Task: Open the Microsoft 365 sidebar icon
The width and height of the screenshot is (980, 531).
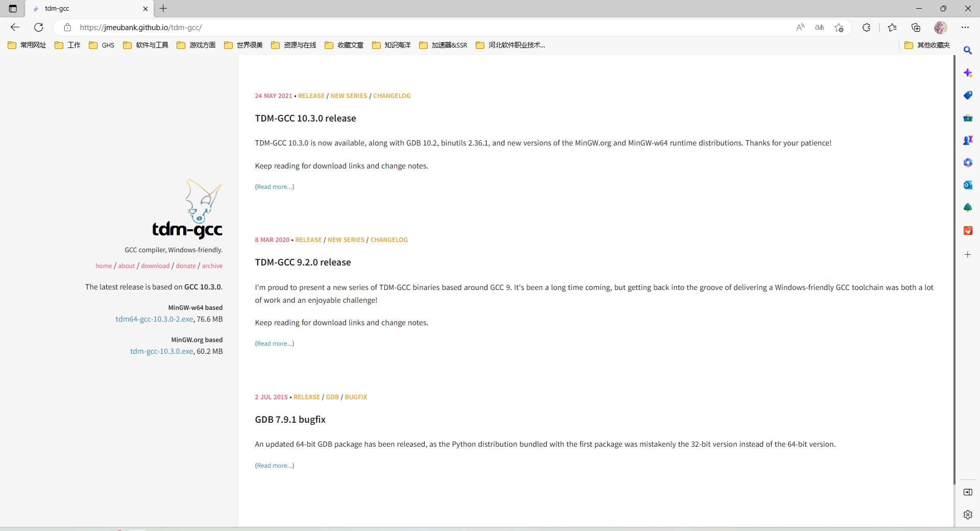Action: click(x=968, y=163)
